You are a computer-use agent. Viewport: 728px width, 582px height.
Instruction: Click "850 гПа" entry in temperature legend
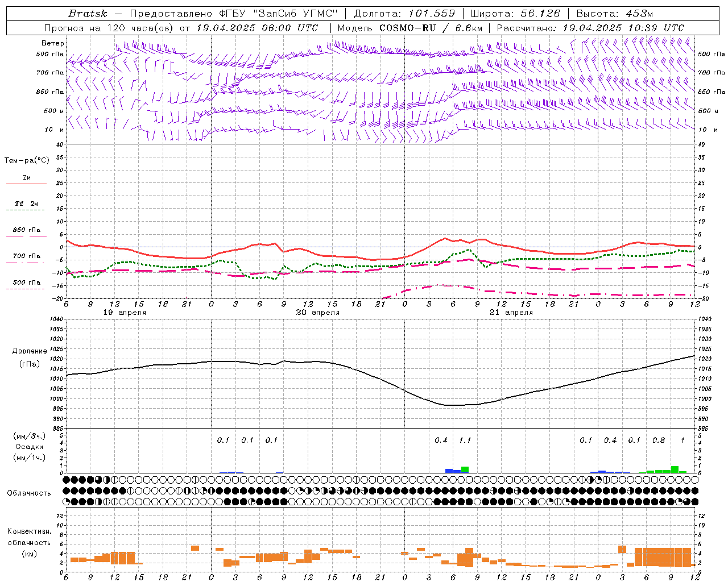27,230
